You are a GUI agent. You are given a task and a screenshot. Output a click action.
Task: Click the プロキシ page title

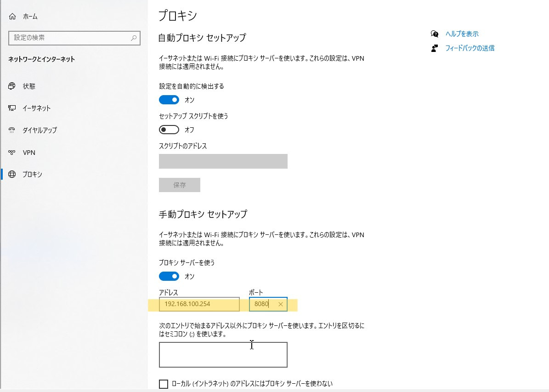[178, 16]
